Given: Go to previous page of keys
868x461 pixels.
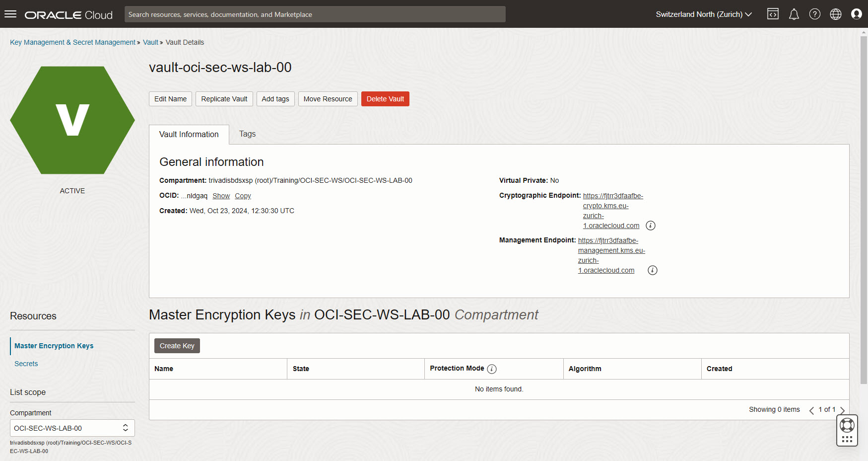Looking at the screenshot, I should click(811, 410).
